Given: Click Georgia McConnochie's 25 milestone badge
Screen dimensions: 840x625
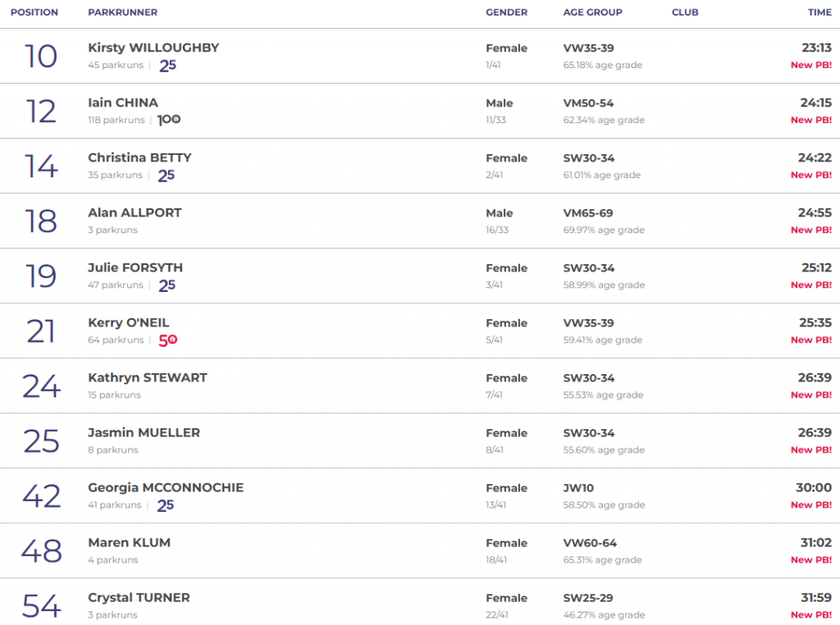Looking at the screenshot, I should 166,505.
